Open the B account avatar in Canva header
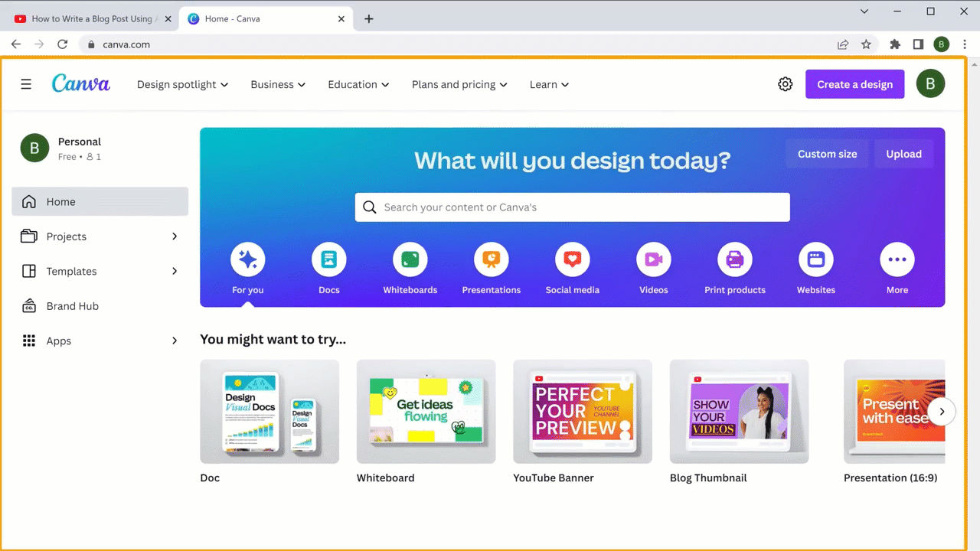Screen dimensions: 980x551 930,84
